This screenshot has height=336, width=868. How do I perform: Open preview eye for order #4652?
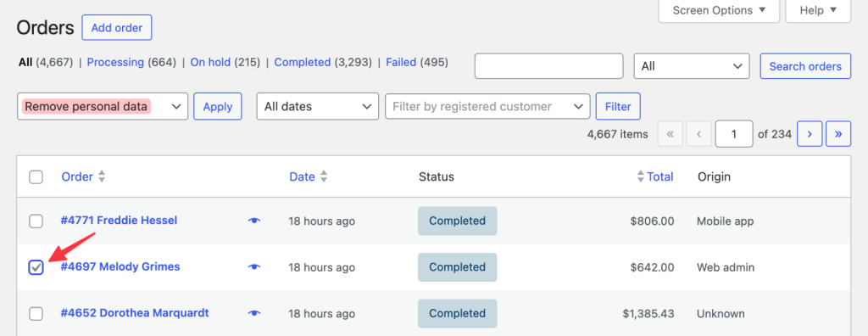254,313
